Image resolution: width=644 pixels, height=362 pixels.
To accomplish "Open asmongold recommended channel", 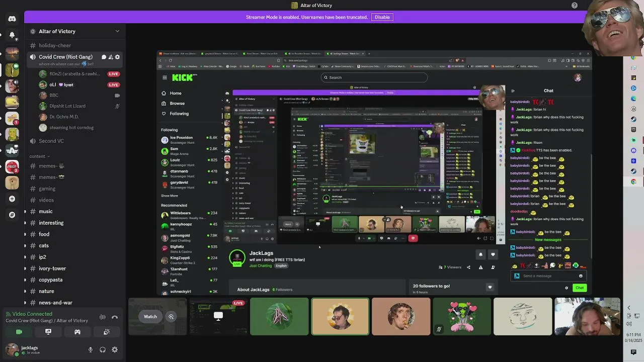I will (189, 237).
